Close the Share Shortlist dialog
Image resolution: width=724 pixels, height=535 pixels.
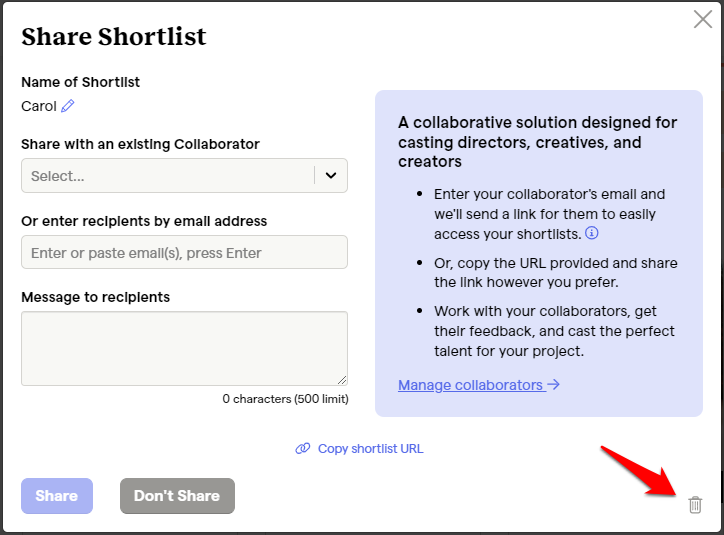[702, 19]
